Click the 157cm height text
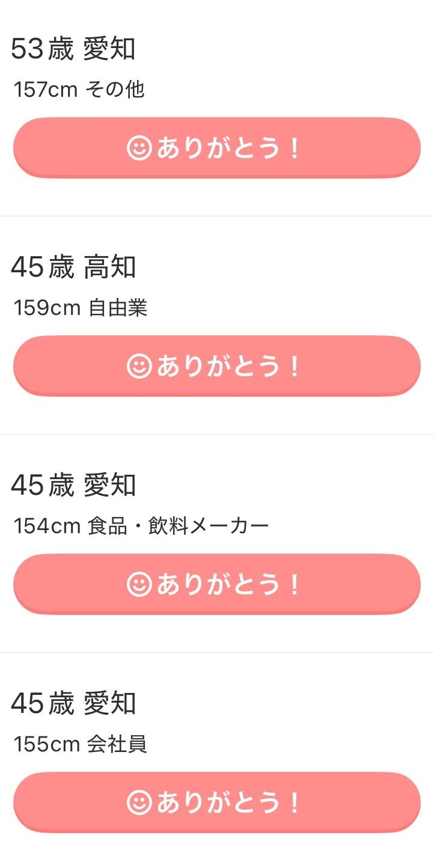This screenshot has width=434, height=868. point(46,90)
